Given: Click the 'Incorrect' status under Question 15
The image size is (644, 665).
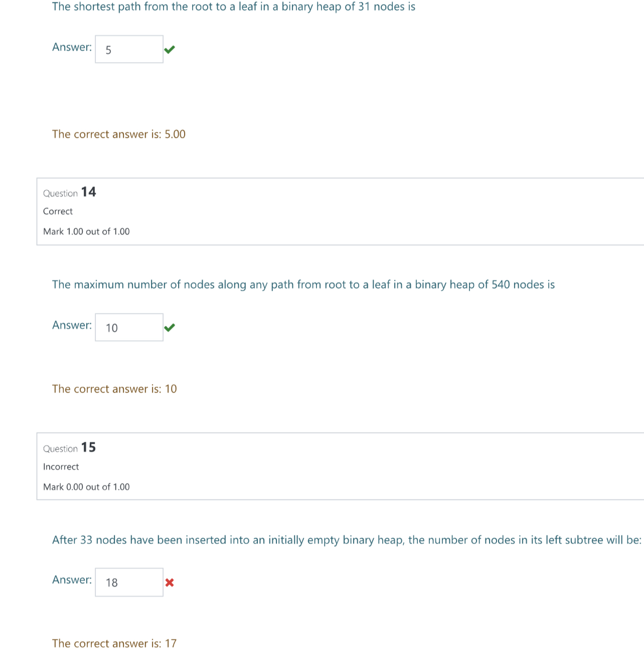Looking at the screenshot, I should (61, 466).
